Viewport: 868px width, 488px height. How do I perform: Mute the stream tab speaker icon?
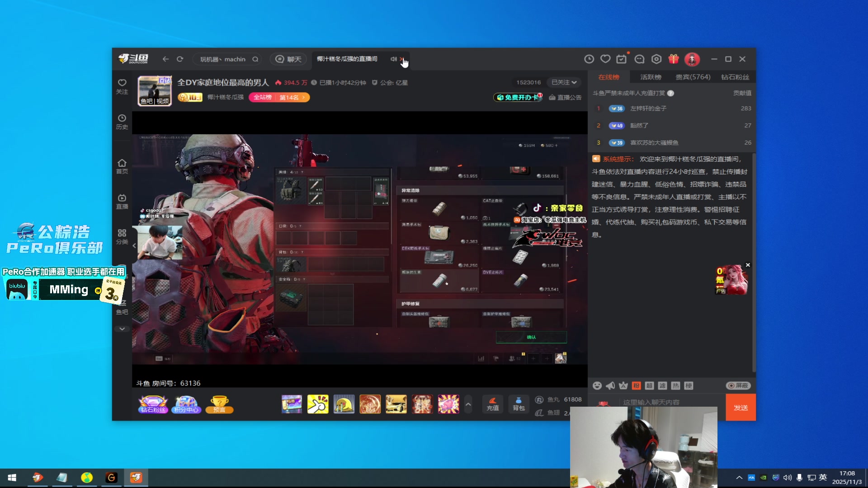(x=393, y=59)
